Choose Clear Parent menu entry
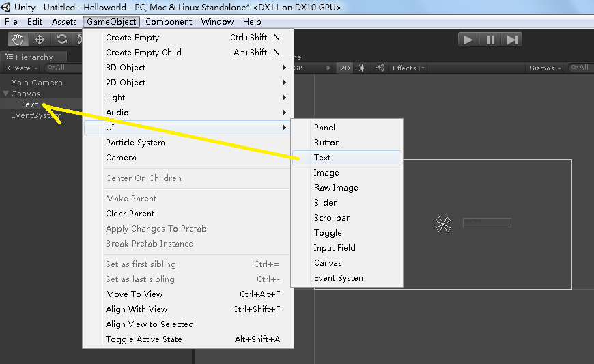594x364 pixels. pos(188,214)
